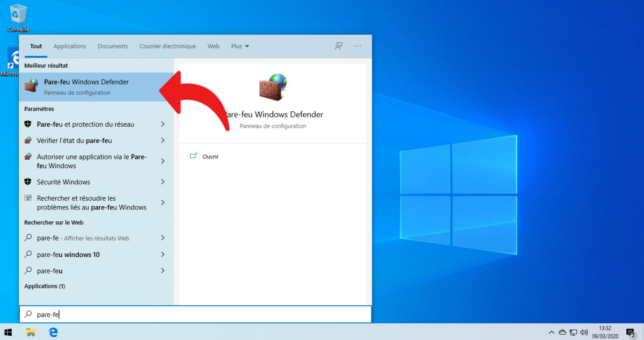Switch to Courrier électronique tab
This screenshot has width=644, height=340.
point(167,46)
